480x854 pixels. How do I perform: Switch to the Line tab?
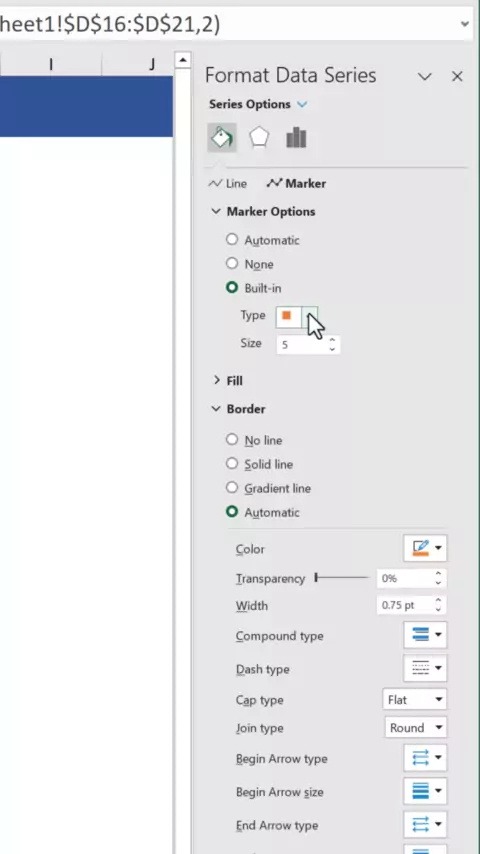click(x=228, y=184)
